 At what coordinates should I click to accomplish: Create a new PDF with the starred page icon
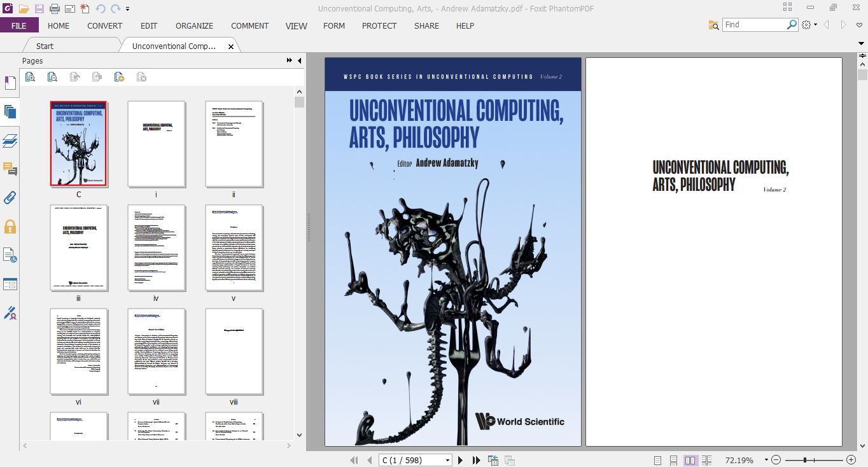point(85,9)
